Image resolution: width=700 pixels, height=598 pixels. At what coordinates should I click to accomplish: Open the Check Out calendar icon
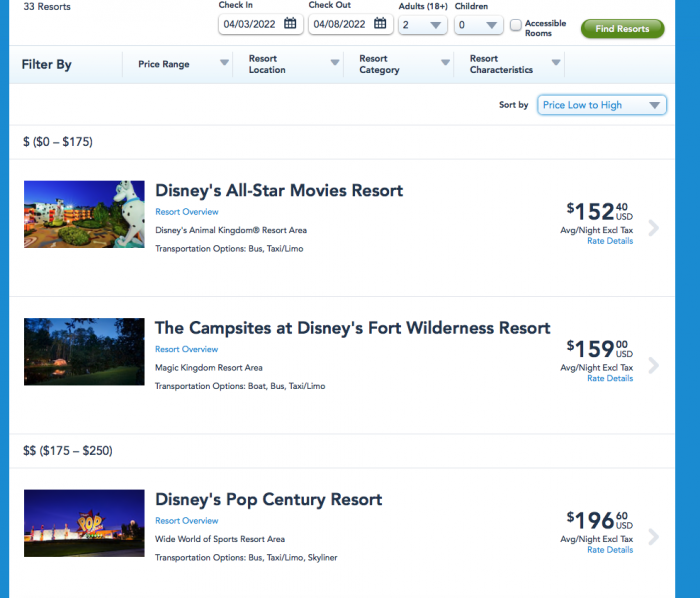point(380,24)
